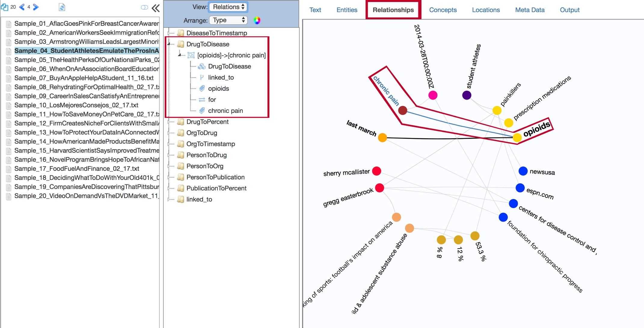The width and height of the screenshot is (644, 328).
Task: Collapse the file list with double-chevron
Action: click(x=156, y=8)
